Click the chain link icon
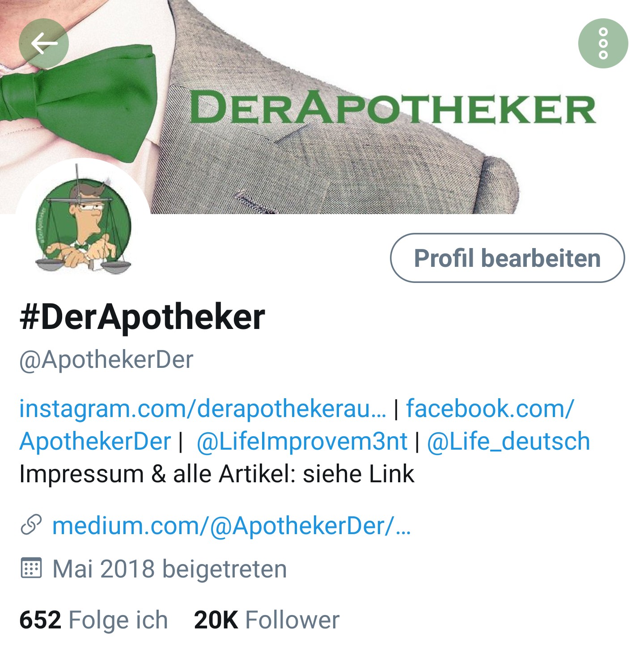 31,525
